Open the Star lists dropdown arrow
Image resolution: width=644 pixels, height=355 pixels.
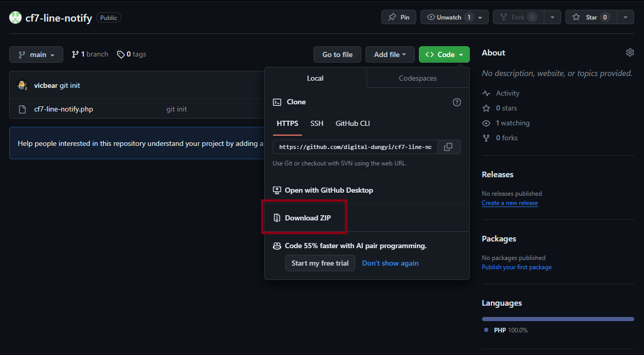625,17
